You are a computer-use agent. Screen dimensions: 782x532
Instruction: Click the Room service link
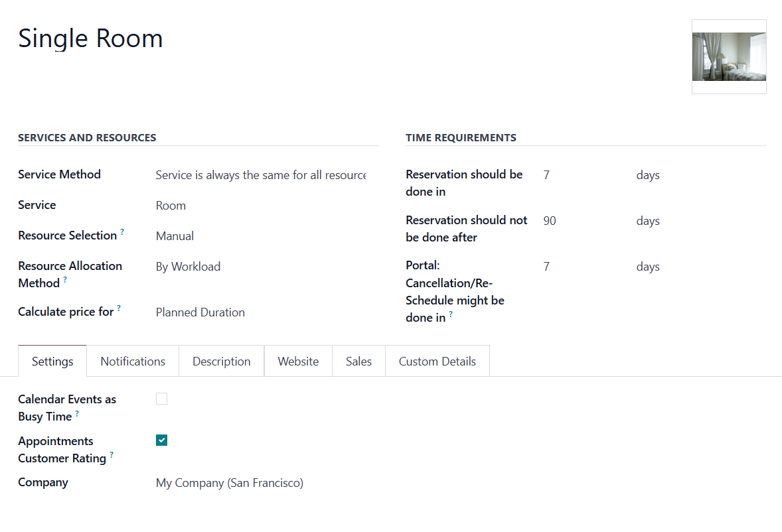point(171,206)
